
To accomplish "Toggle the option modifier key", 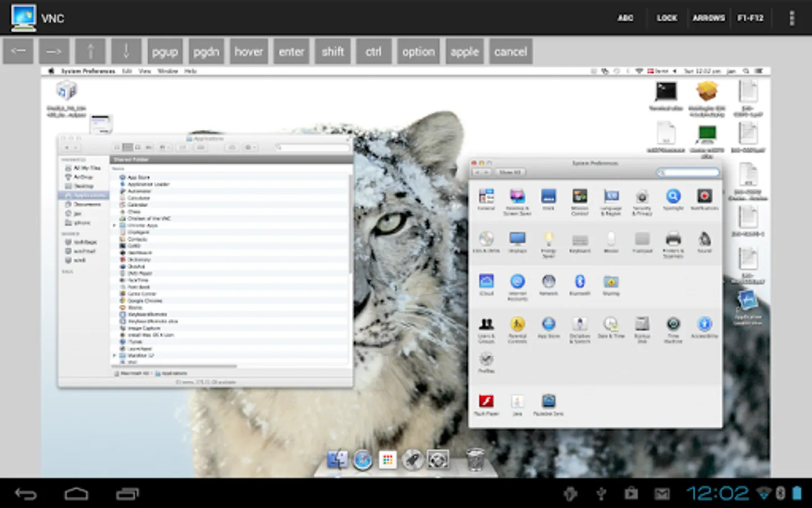I will (x=418, y=52).
